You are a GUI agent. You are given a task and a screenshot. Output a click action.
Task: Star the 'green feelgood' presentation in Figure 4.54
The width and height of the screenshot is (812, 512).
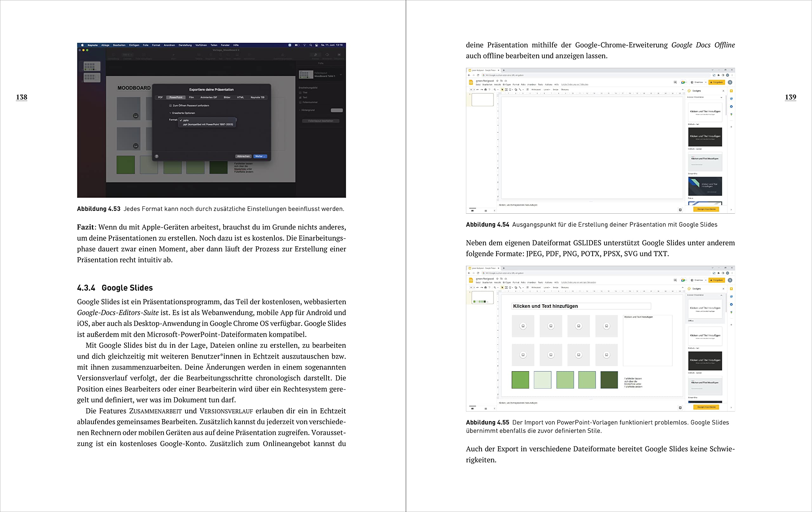point(497,81)
